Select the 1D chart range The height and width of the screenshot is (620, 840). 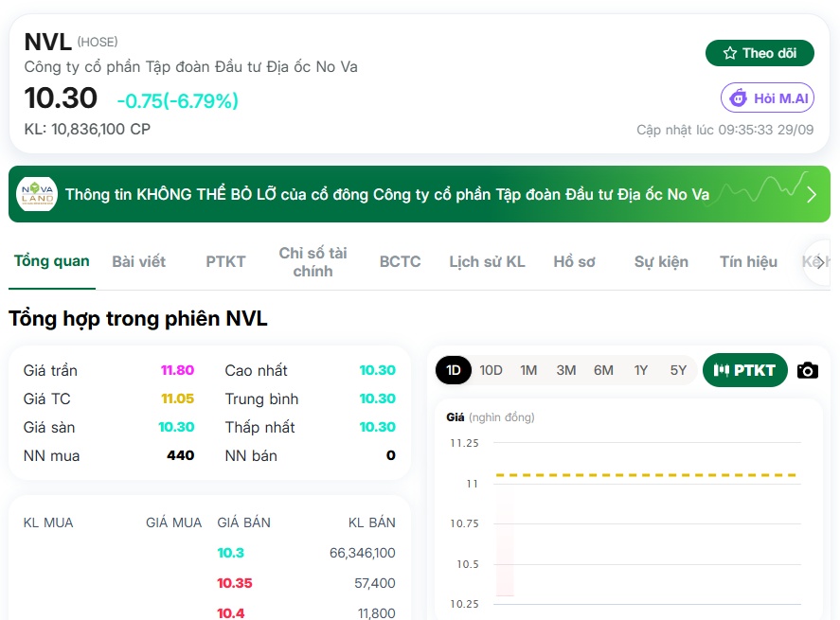pos(454,370)
